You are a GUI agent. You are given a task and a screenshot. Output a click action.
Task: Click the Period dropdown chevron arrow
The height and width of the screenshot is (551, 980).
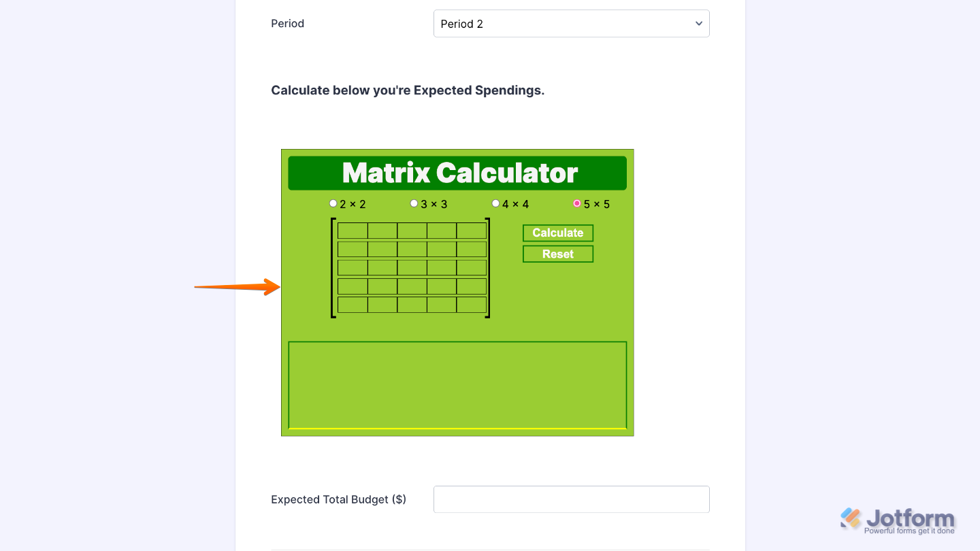tap(698, 23)
